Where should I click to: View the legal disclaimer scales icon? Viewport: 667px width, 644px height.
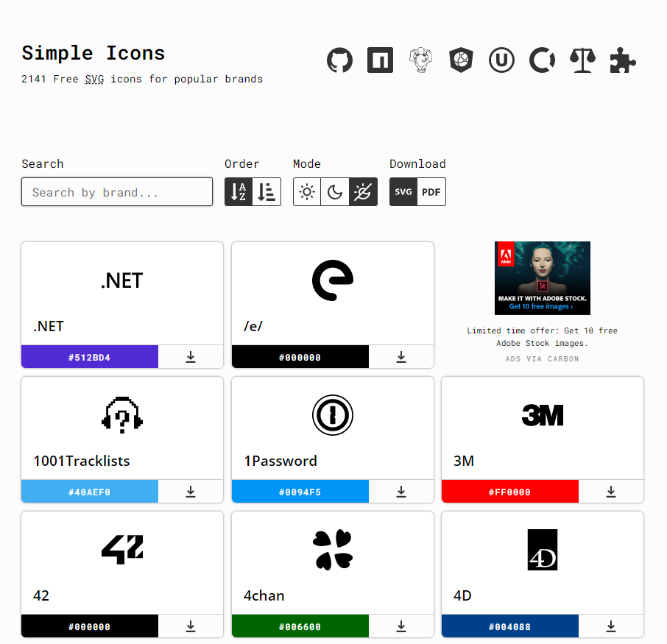tap(582, 60)
